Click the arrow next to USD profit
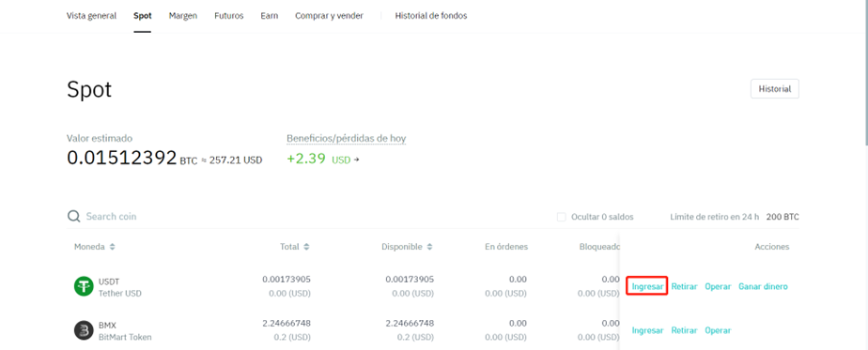Screen dimensions: 868x350 357,160
